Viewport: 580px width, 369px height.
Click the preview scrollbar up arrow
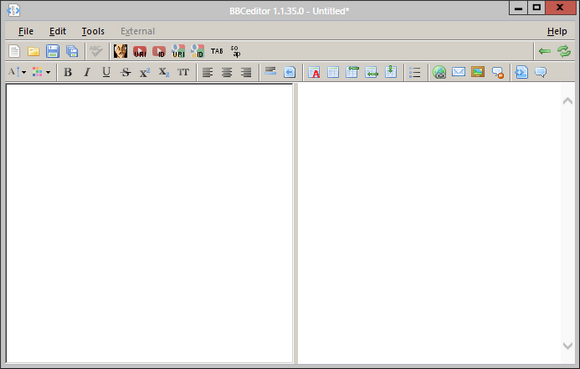(567, 101)
